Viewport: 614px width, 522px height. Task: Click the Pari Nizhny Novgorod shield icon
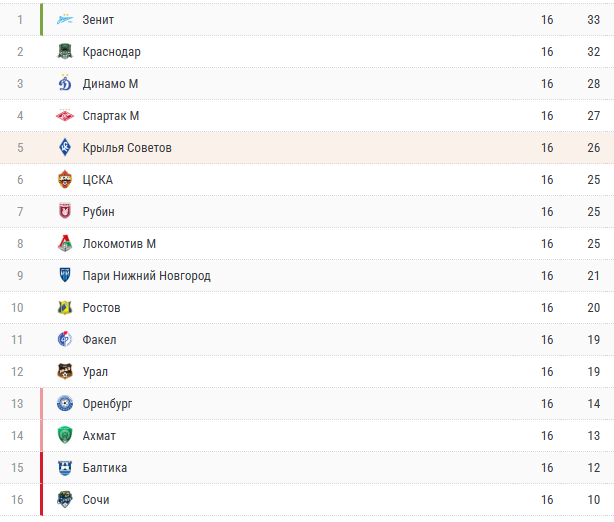click(65, 275)
